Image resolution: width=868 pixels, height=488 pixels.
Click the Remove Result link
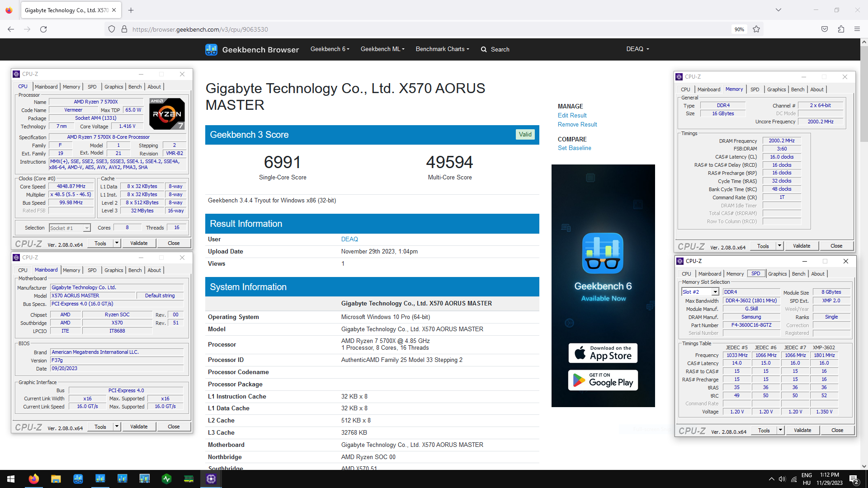pos(577,125)
